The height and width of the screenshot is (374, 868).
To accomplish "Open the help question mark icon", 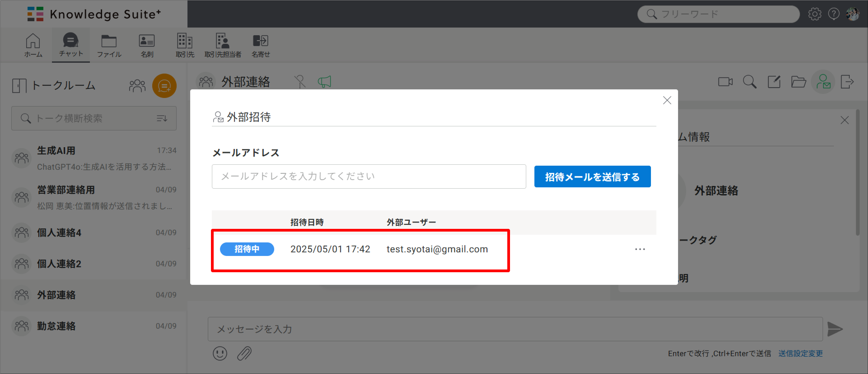I will pyautogui.click(x=833, y=14).
